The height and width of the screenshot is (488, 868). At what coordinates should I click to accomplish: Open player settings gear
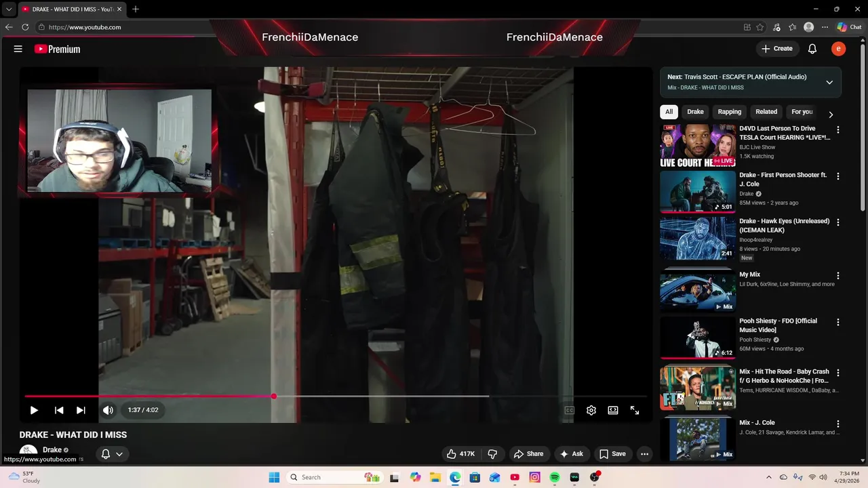coord(591,410)
